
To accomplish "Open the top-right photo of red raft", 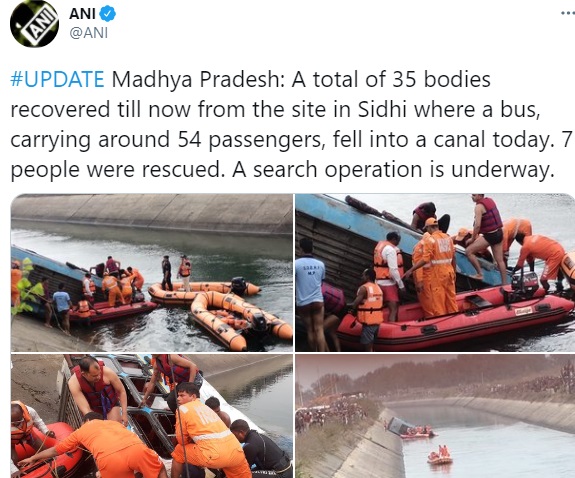I will [435, 273].
